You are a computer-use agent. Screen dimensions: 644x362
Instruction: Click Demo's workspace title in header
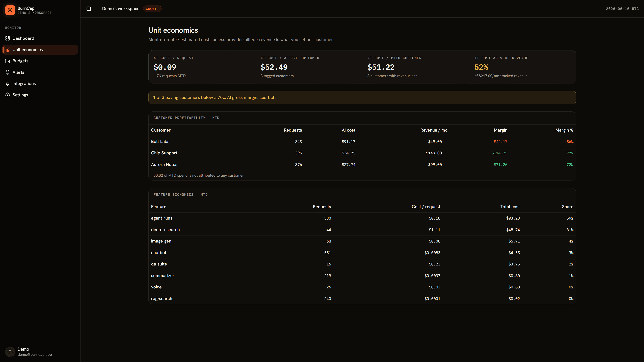coord(121,9)
